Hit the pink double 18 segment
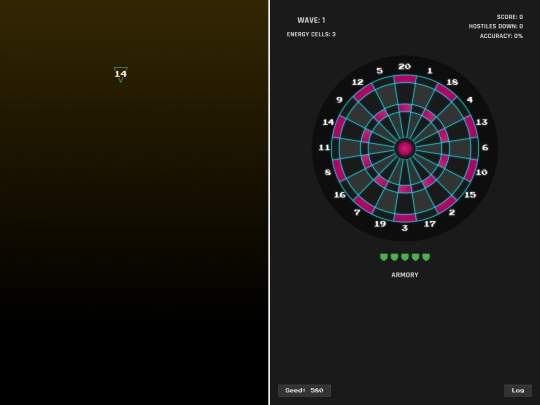 coord(446,92)
